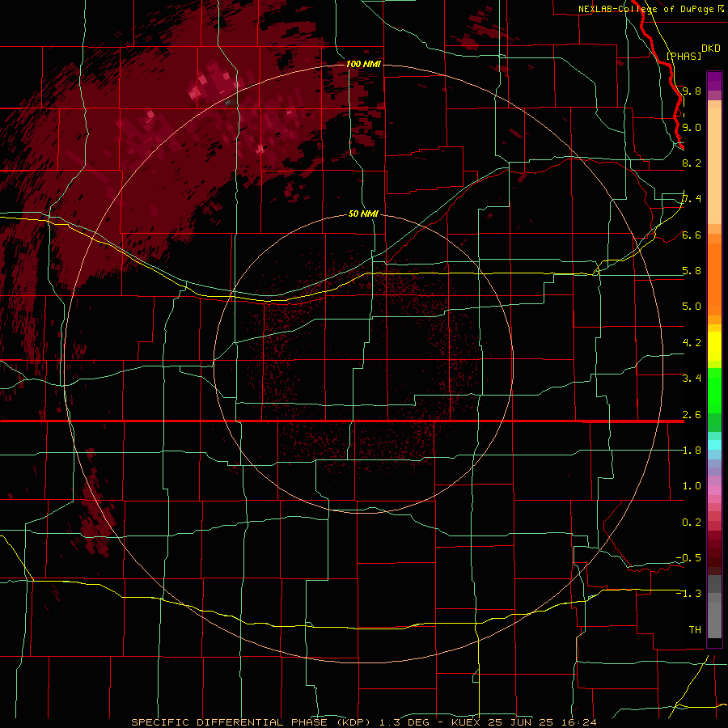Click the 2.6 legend value
Image resolution: width=728 pixels, height=728 pixels.
coord(692,415)
